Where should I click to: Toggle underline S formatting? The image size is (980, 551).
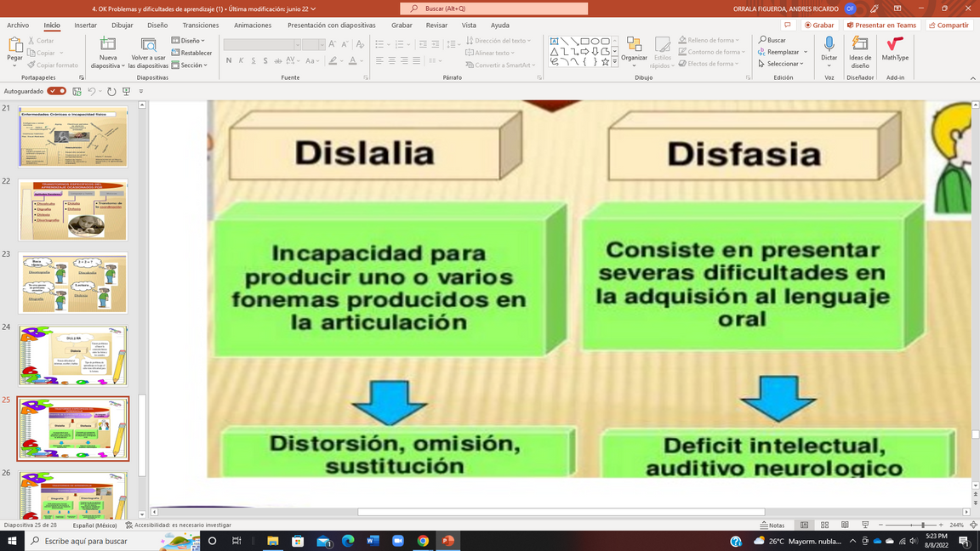pyautogui.click(x=254, y=60)
